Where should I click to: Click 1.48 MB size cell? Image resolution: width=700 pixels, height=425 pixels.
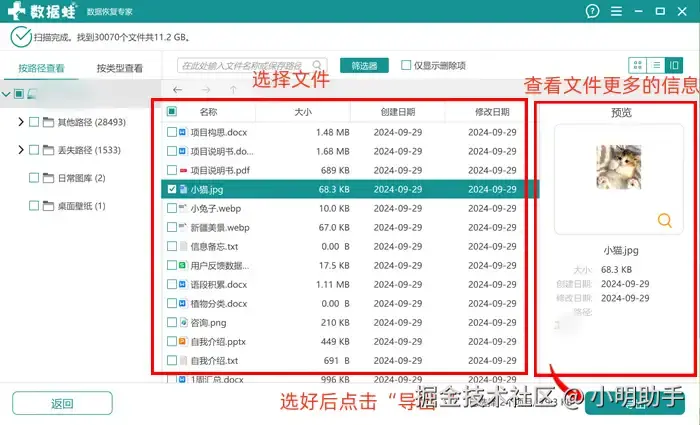(333, 132)
